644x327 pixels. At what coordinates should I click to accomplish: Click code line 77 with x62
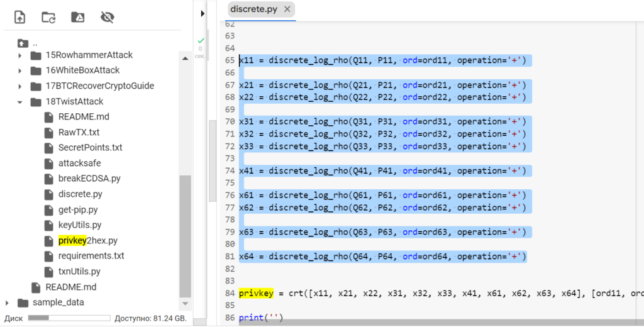click(382, 208)
